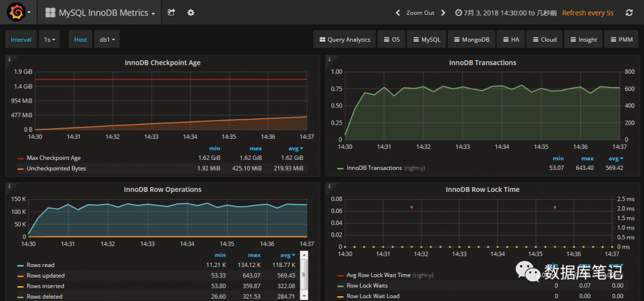Click the share dashboard icon
Image resolution: width=644 pixels, height=301 pixels.
point(172,13)
